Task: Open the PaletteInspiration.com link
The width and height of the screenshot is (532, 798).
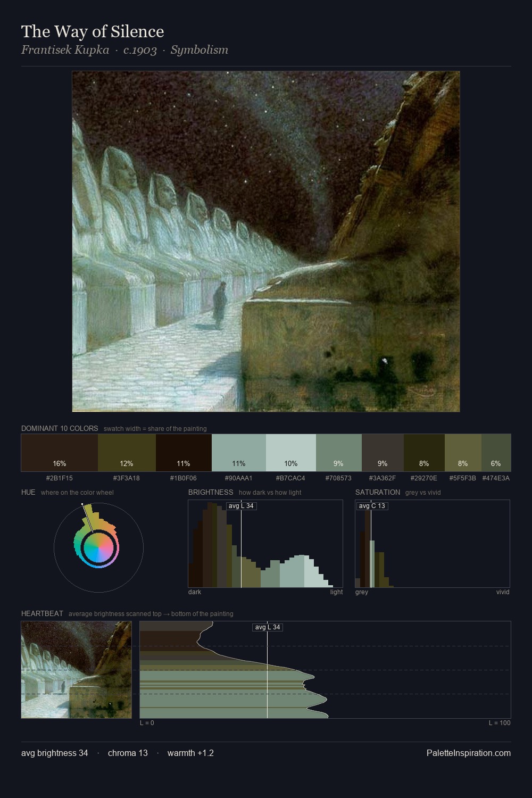Action: [x=469, y=753]
